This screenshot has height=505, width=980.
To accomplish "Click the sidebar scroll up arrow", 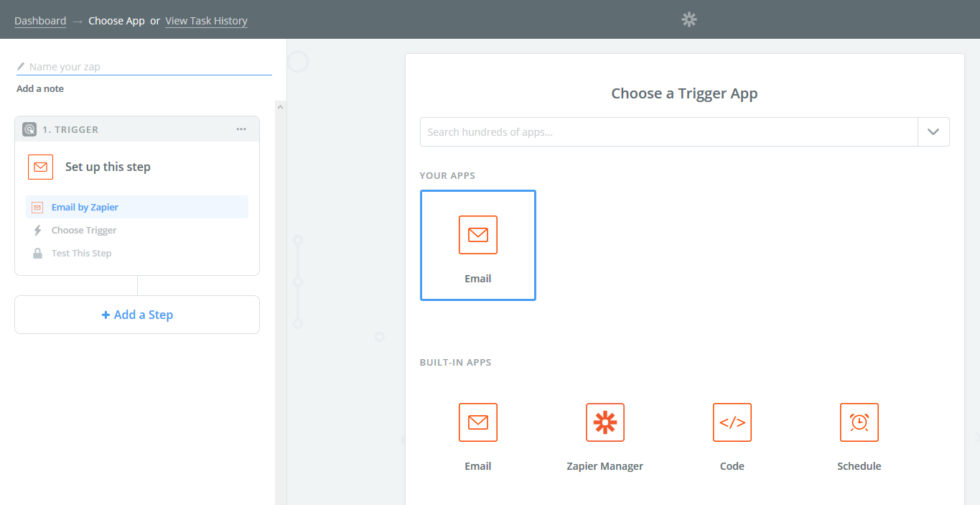I will tap(281, 107).
